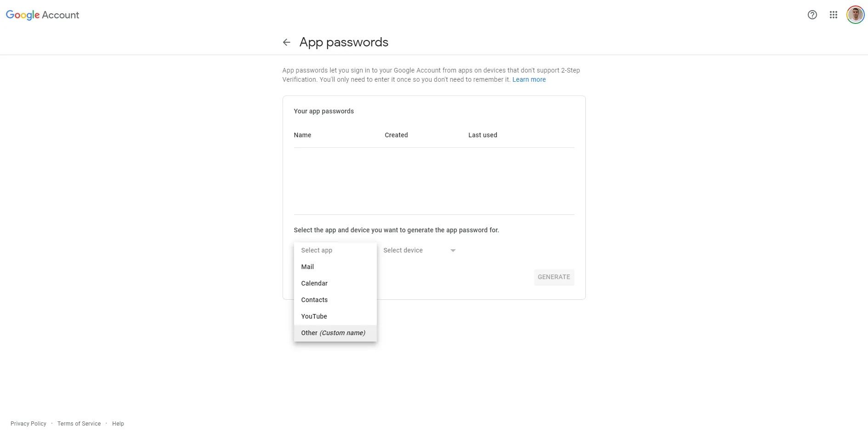The image size is (868, 432).
Task: Open the Terms of Service link
Action: pos(79,423)
